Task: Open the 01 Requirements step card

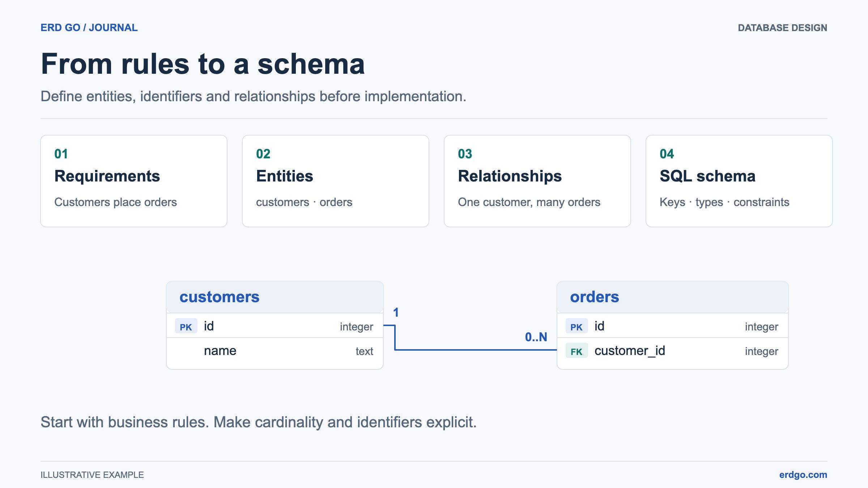Action: pos(134,181)
